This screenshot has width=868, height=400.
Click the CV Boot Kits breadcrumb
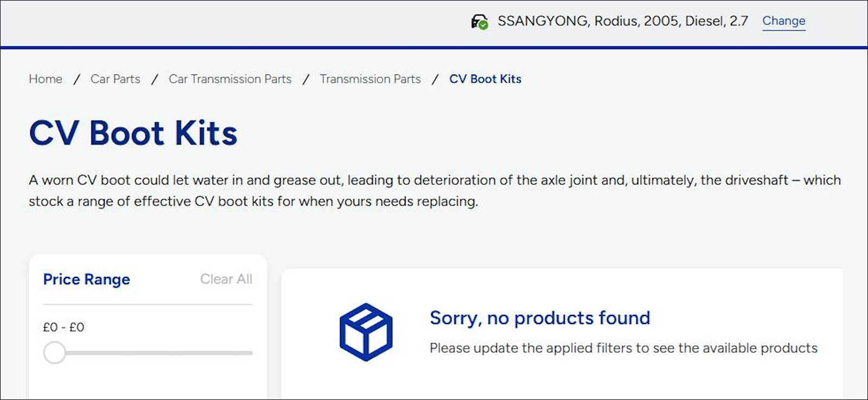tap(485, 79)
